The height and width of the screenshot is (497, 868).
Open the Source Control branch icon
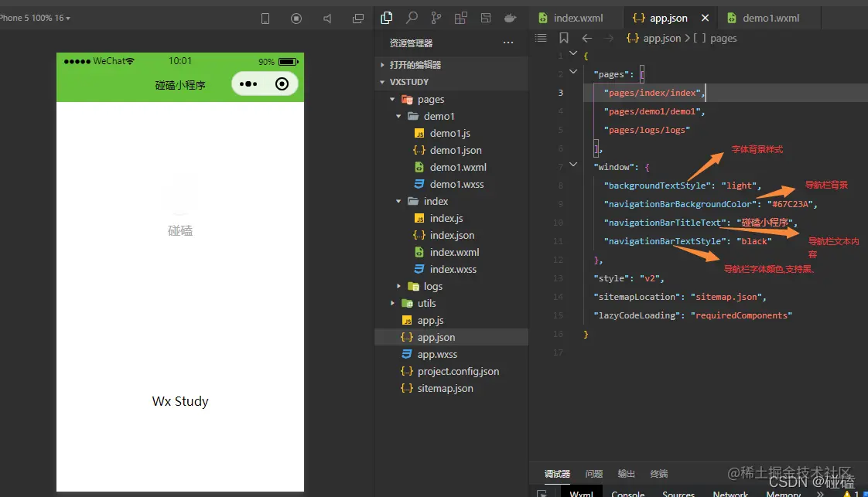[436, 18]
